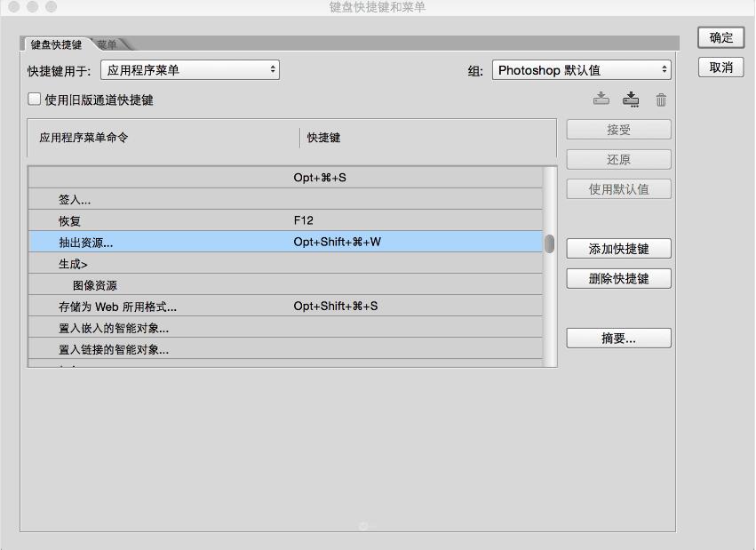Image resolution: width=756 pixels, height=550 pixels.
Task: Click the 添加快捷键 button
Action: [x=617, y=248]
